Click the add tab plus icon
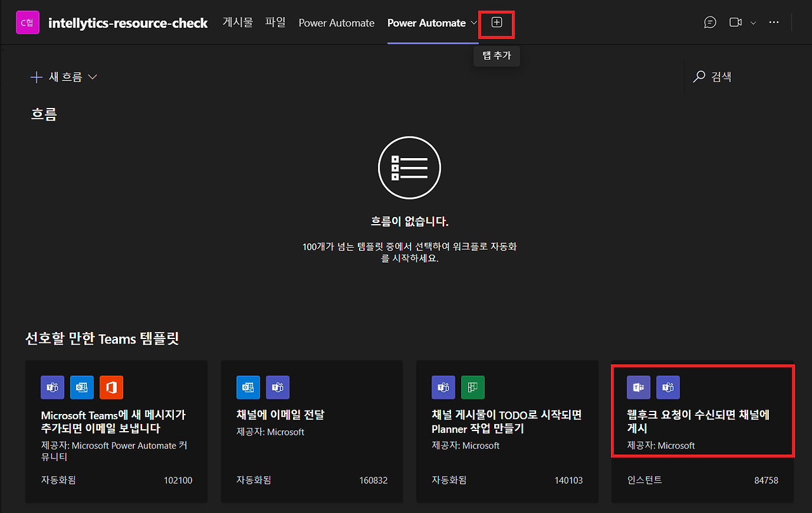Screen dimensions: 812x513 pyautogui.click(x=497, y=23)
